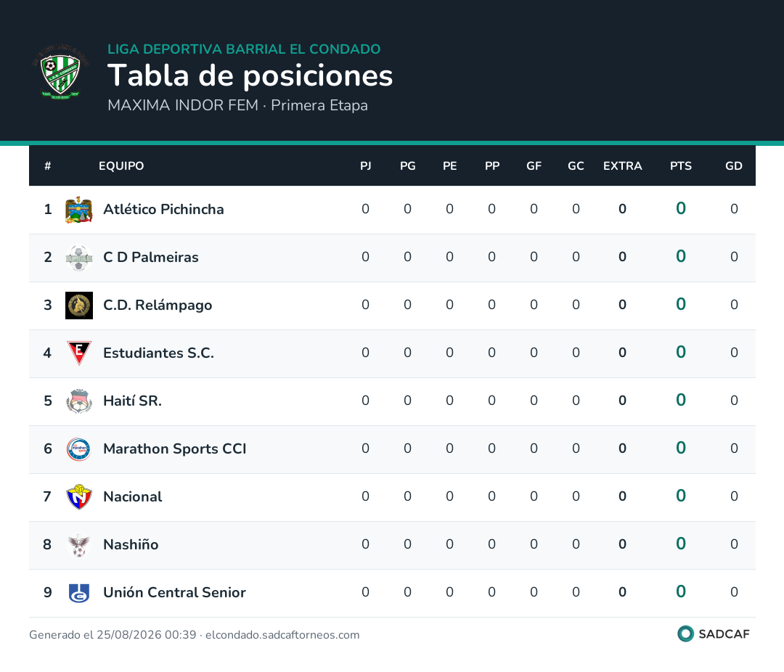Select the Marathon Sports CCI round logo
This screenshot has height=672, width=784.
(x=79, y=449)
